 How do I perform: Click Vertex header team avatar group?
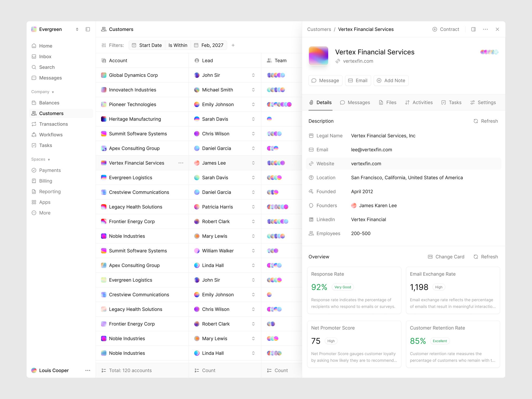(x=489, y=52)
